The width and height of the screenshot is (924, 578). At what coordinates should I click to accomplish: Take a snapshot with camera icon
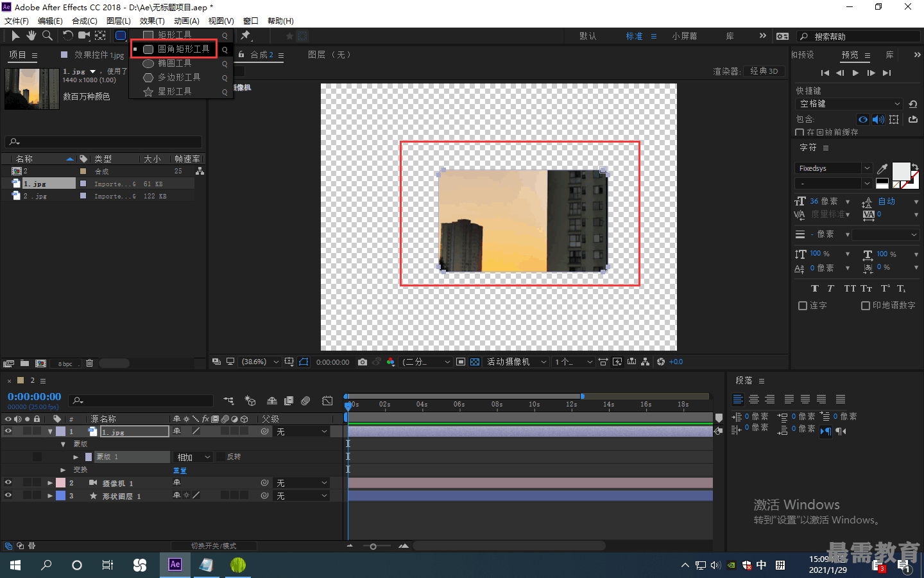[363, 362]
